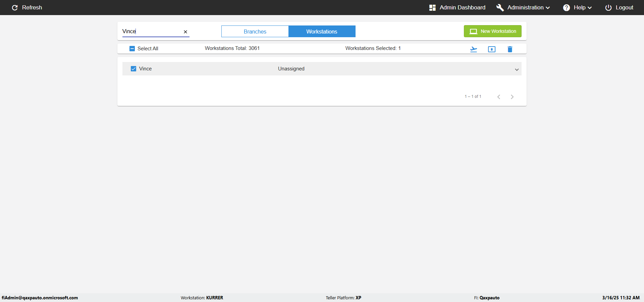The width and height of the screenshot is (644, 302).
Task: Open the Administration dropdown menu
Action: point(528,8)
